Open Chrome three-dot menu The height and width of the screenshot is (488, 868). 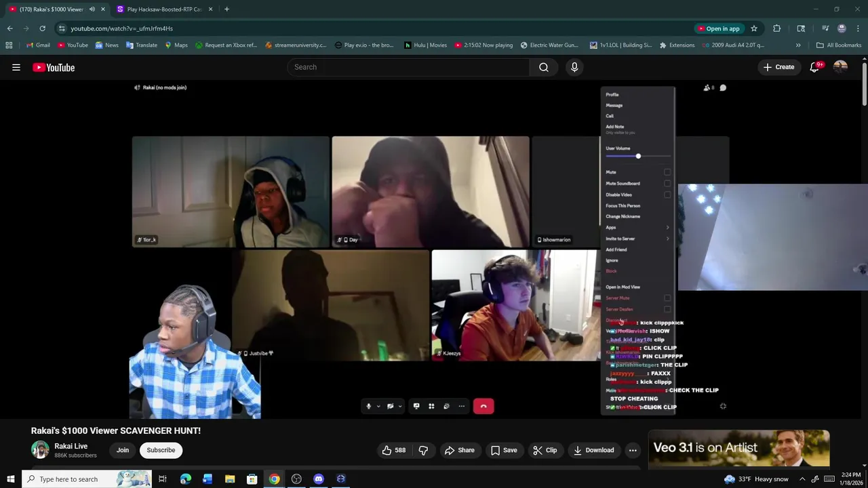coord(858,28)
